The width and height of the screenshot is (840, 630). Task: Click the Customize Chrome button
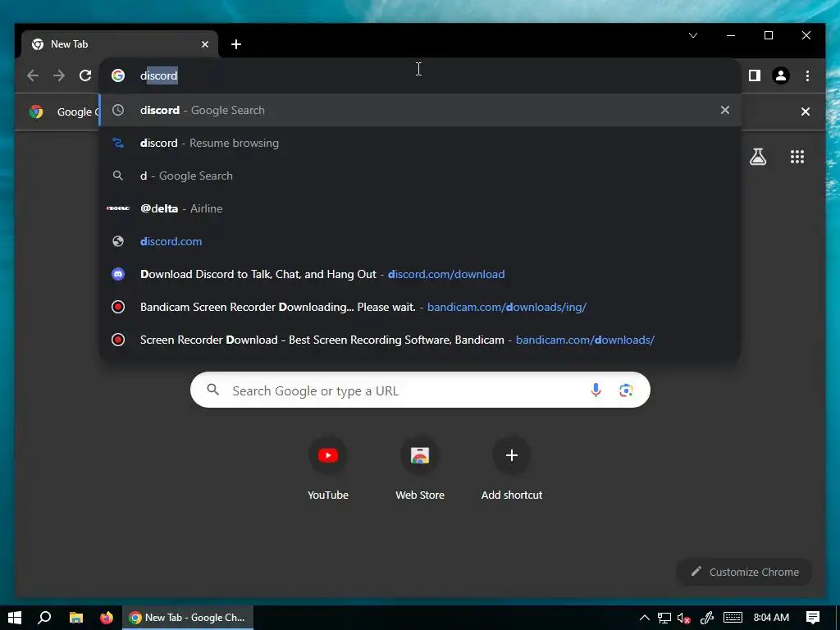pyautogui.click(x=744, y=572)
